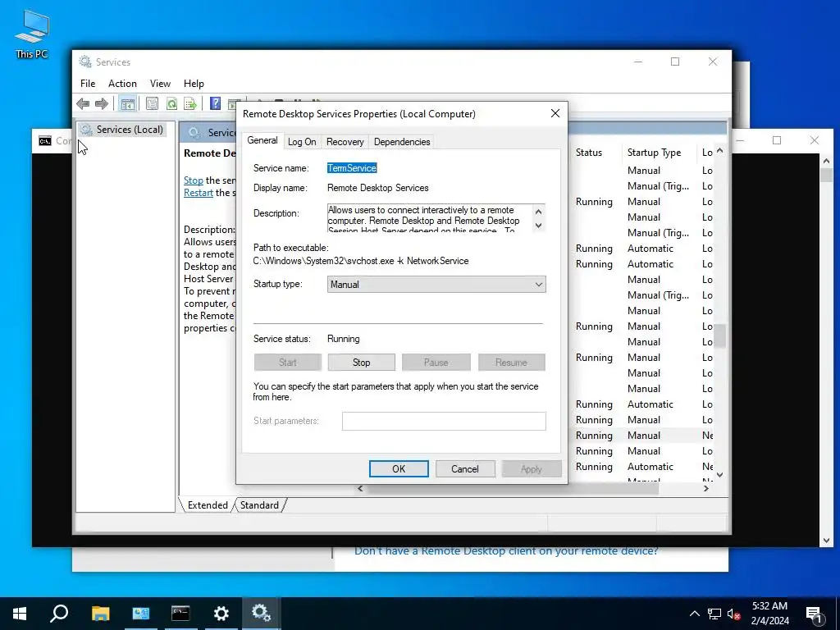Select Services (Local) tree node

click(129, 129)
